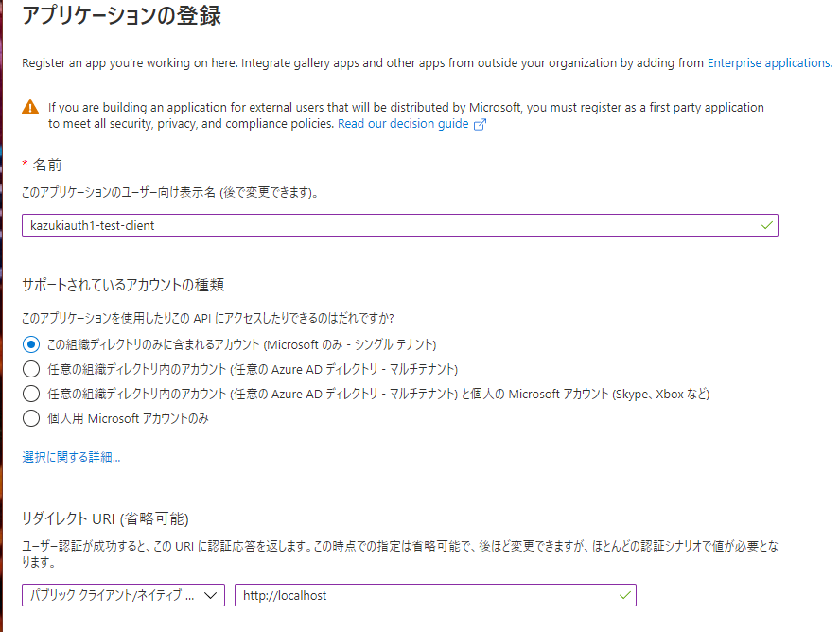Viewport: 840px width, 632px height.
Task: Open the redirect URI platform type dropdown
Action: click(123, 595)
